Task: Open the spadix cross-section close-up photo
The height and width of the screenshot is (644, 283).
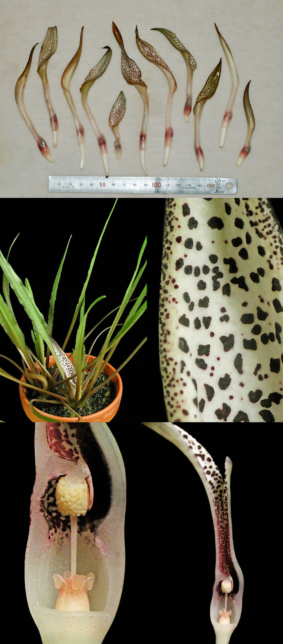Action: pos(71,533)
